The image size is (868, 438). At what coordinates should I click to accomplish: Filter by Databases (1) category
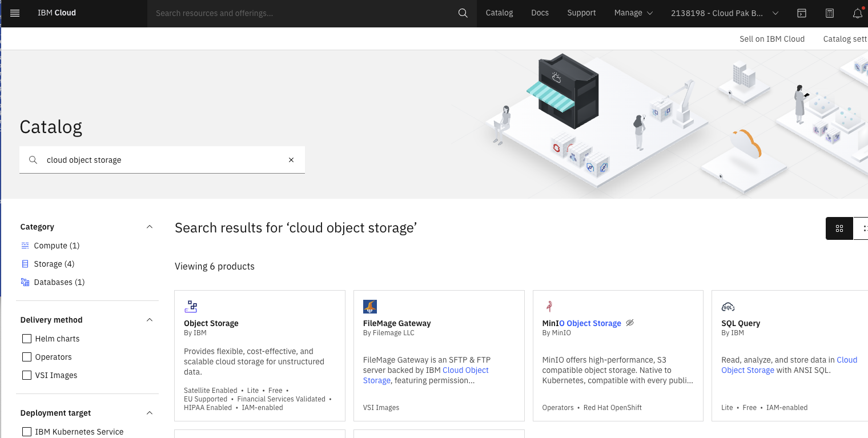click(59, 282)
